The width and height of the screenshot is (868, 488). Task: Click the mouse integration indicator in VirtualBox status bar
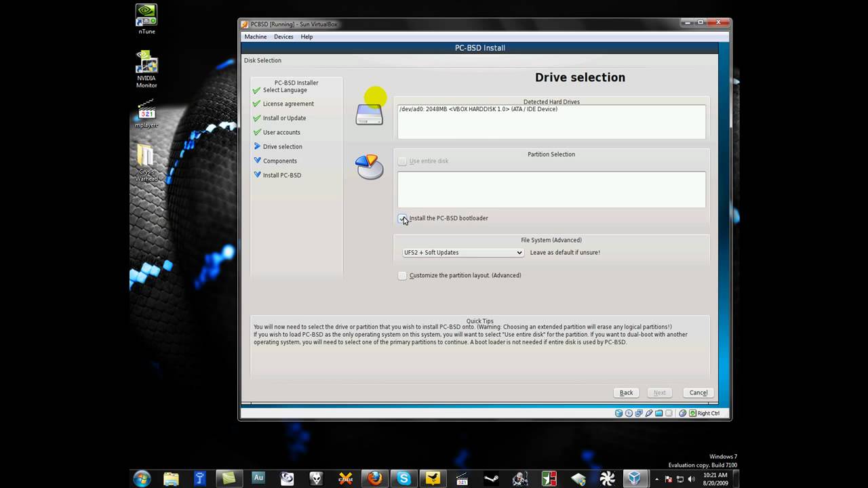point(683,413)
